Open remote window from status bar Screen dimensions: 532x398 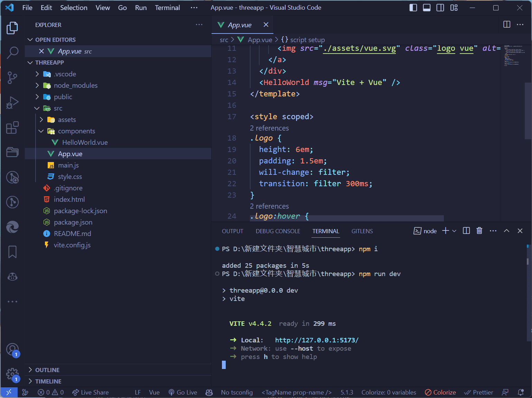point(9,392)
